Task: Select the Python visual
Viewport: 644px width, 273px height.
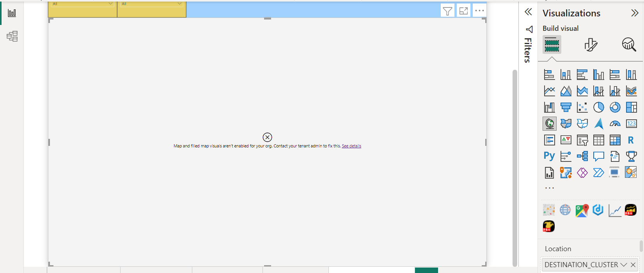Action: (549, 156)
